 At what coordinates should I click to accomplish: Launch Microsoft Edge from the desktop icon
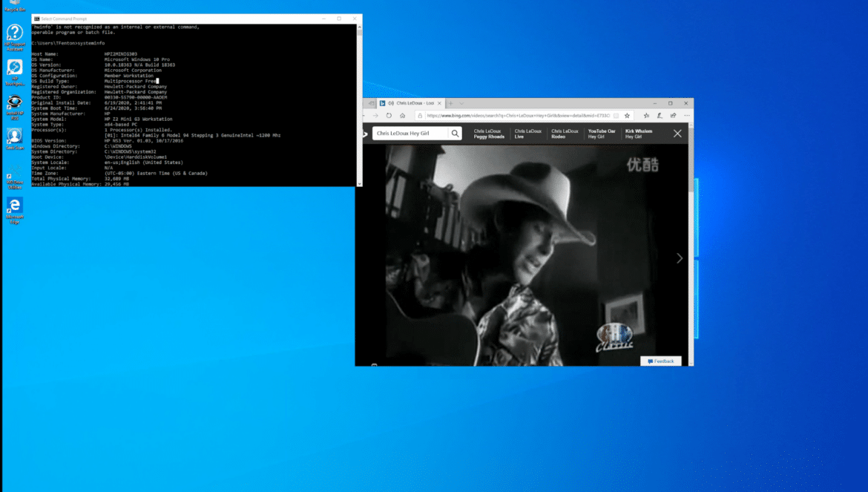point(14,210)
